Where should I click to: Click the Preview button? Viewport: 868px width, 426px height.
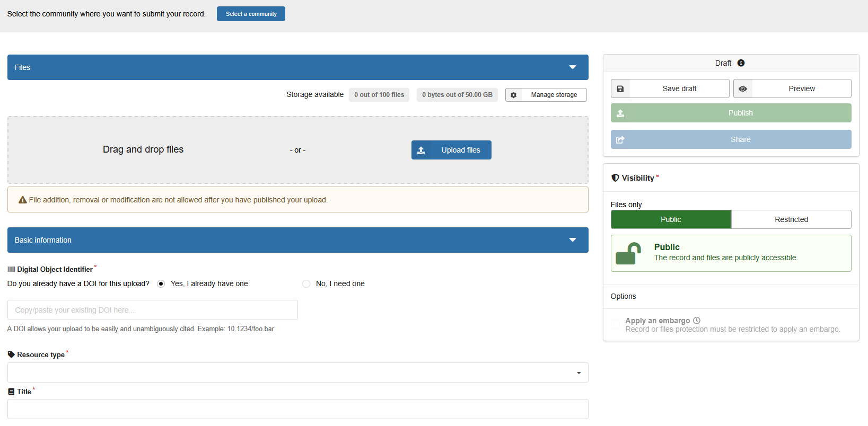[792, 88]
